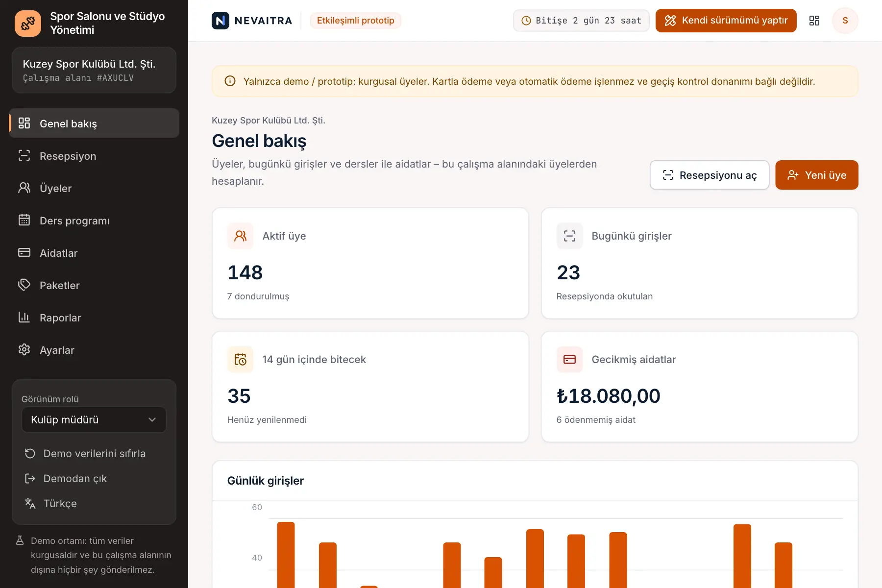Click the Aktif üye people icon
The height and width of the screenshot is (588, 882).
[241, 236]
